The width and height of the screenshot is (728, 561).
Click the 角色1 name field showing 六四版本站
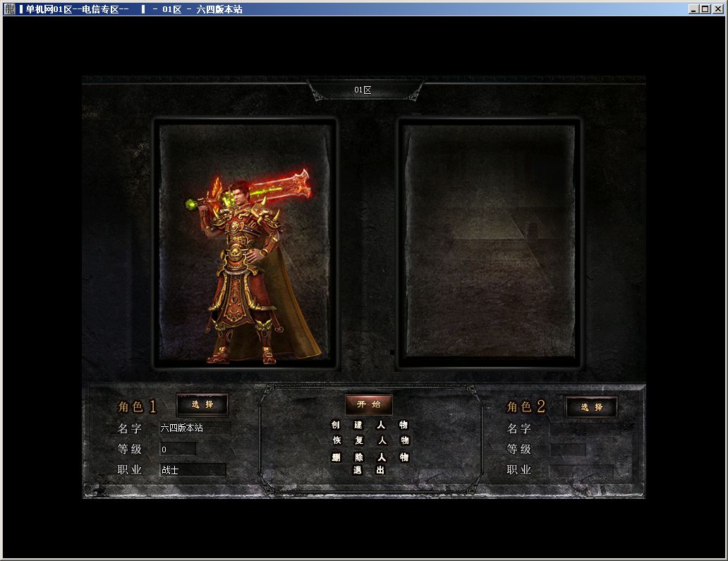195,428
